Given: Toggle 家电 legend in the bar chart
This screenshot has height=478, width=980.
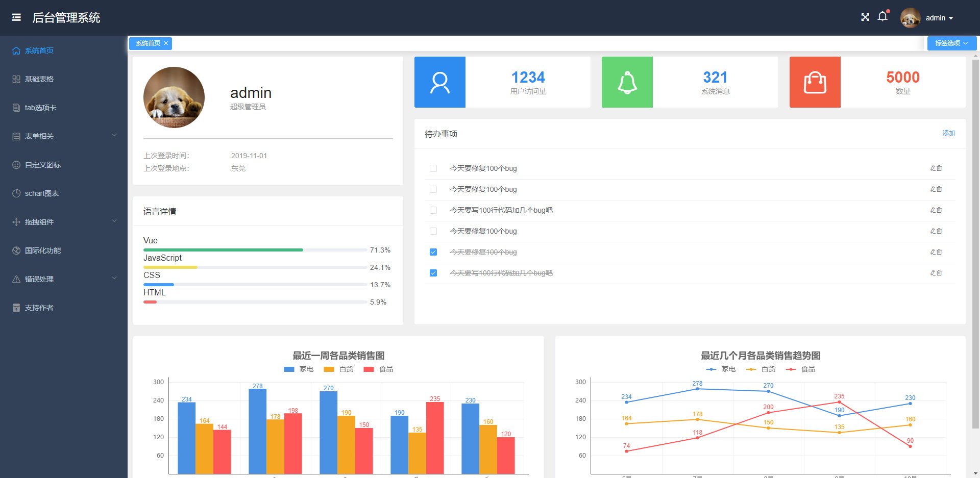Looking at the screenshot, I should 299,369.
